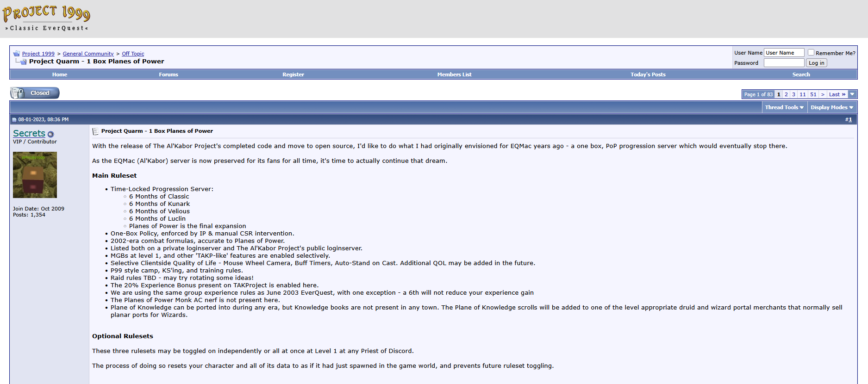Open the Members List tab
The image size is (868, 384).
pyautogui.click(x=455, y=74)
